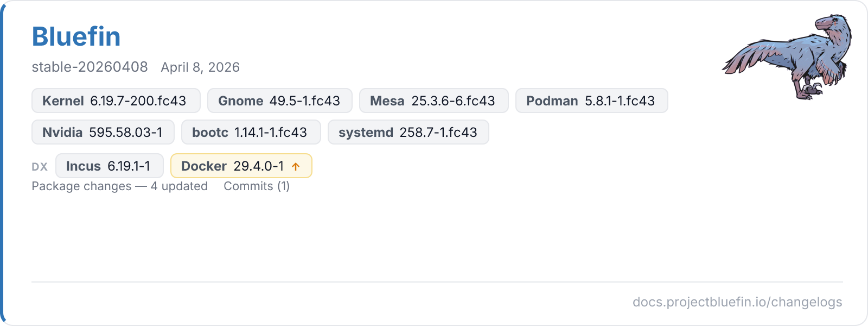Click the highlighted Docker 29.4.0-1 badge
The width and height of the screenshot is (868, 326).
tap(241, 166)
